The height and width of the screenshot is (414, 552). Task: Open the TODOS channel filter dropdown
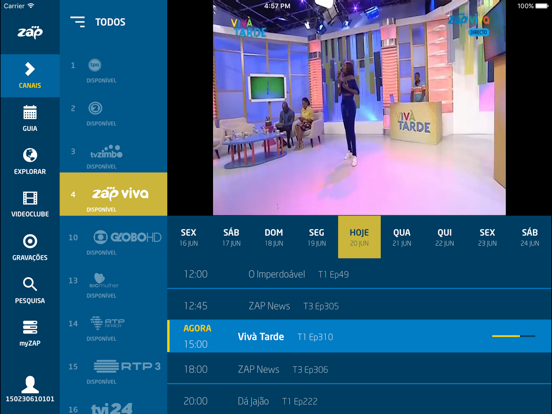coord(110,22)
